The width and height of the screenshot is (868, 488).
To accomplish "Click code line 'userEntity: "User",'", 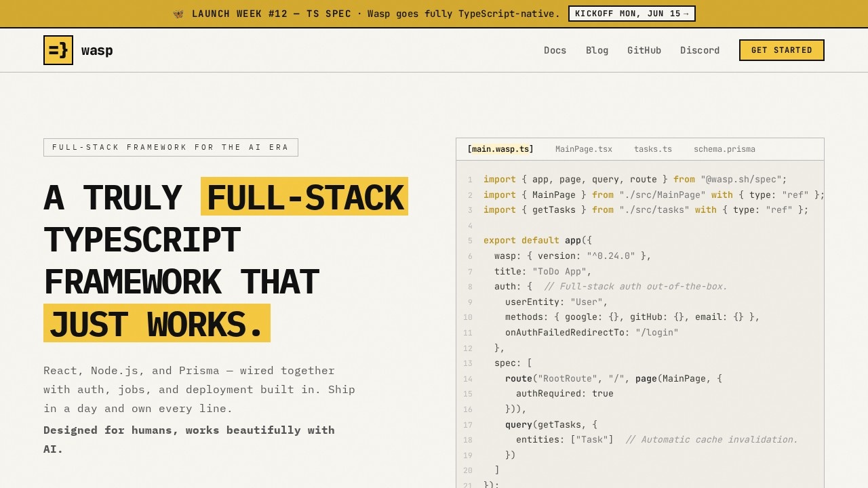I will (557, 302).
